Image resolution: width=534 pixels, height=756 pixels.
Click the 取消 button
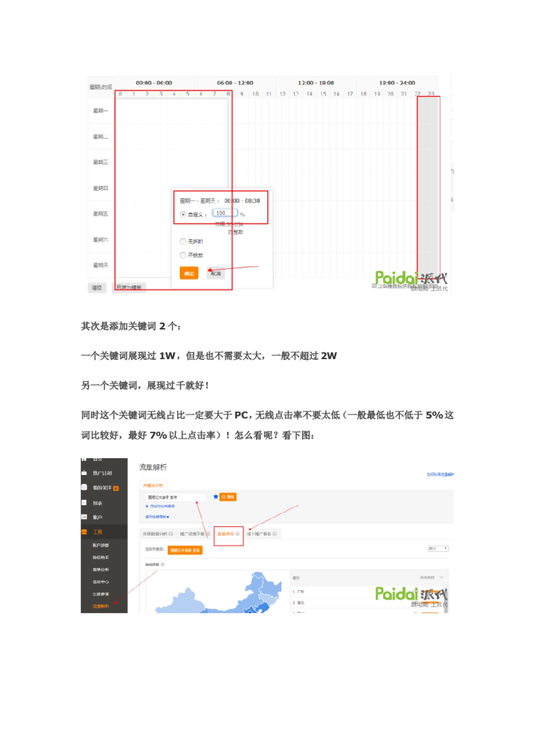(216, 273)
